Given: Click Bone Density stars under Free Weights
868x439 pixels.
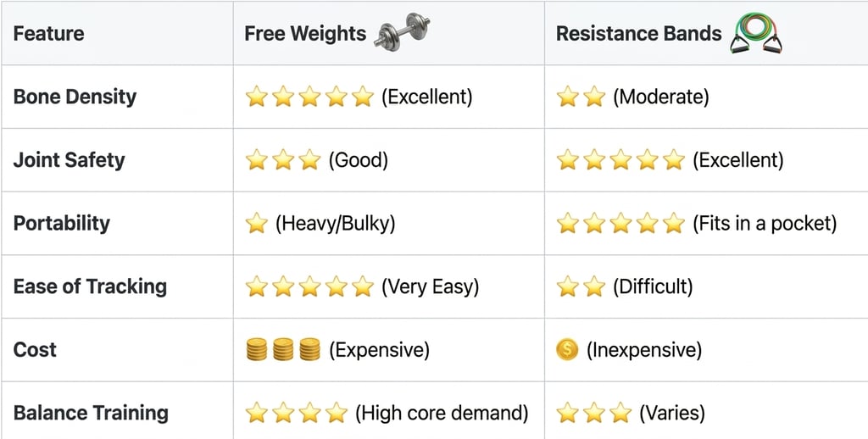Looking at the screenshot, I should (309, 97).
